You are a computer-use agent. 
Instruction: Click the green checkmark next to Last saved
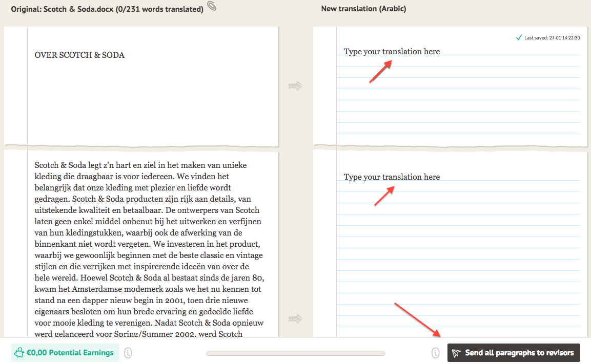coord(519,37)
